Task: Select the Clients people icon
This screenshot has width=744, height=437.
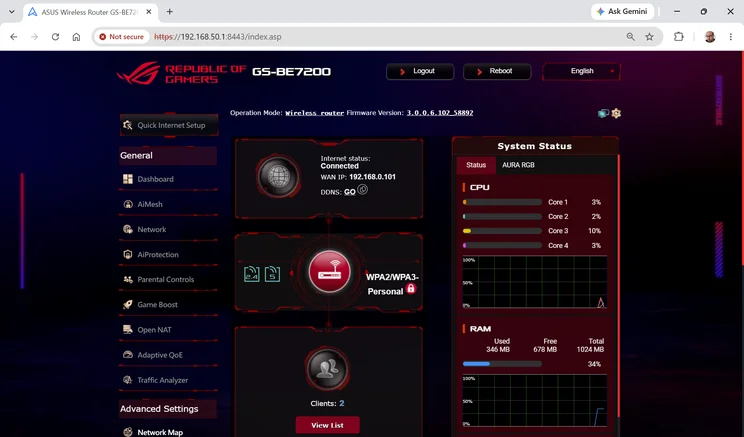Action: (x=327, y=369)
